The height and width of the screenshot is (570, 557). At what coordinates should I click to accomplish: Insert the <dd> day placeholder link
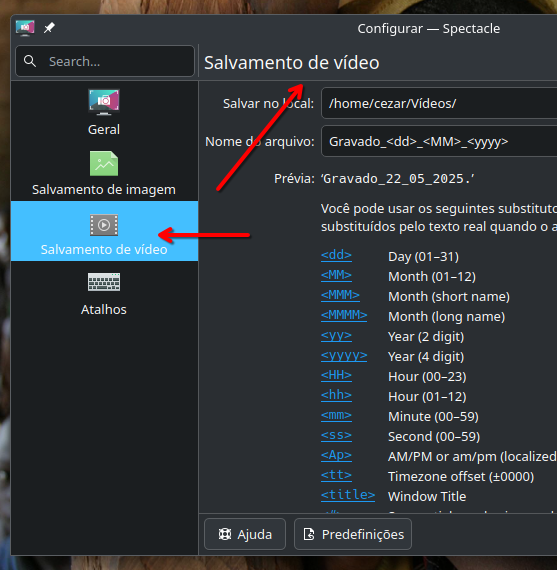[x=336, y=255]
